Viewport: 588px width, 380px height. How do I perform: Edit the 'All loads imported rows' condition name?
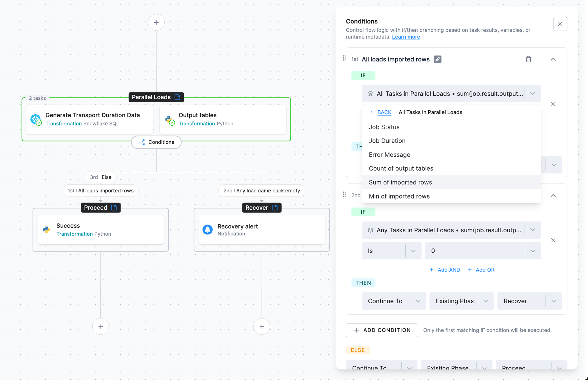(437, 59)
